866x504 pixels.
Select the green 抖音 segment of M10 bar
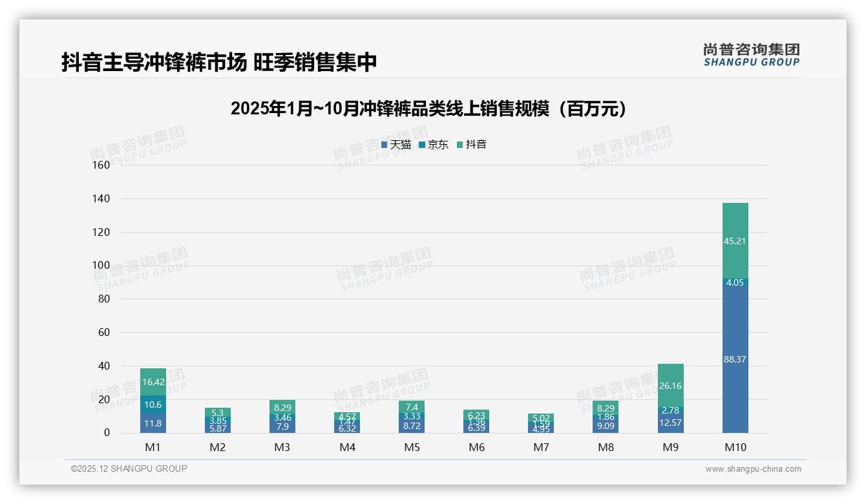coord(735,241)
